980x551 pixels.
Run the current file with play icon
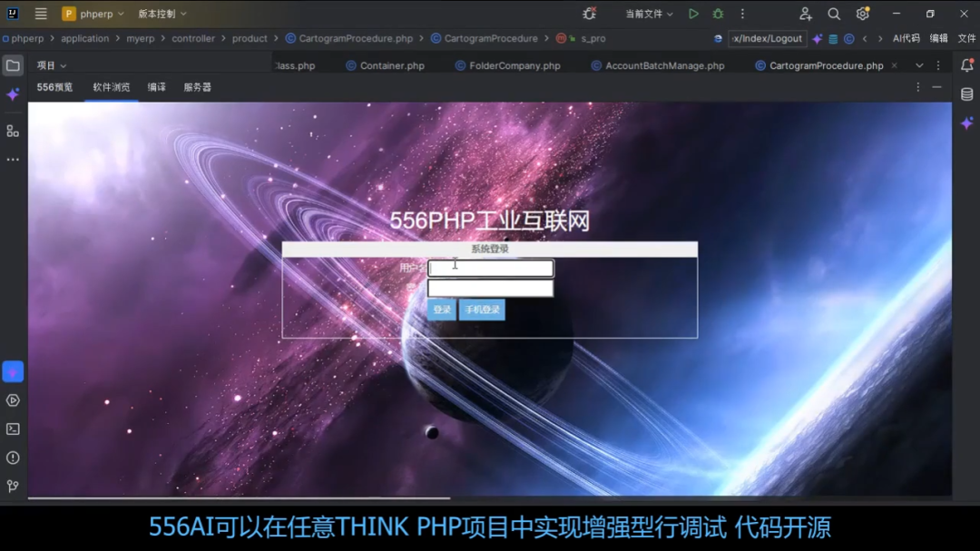click(x=693, y=13)
